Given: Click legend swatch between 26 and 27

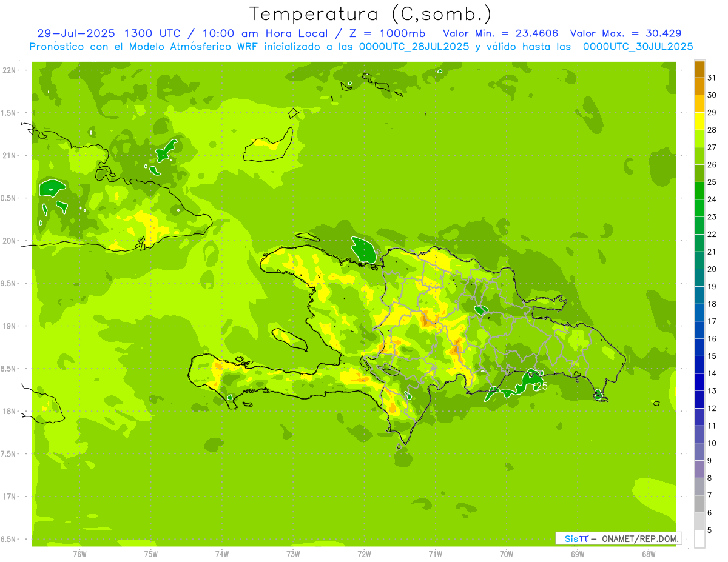Looking at the screenshot, I should tap(699, 156).
